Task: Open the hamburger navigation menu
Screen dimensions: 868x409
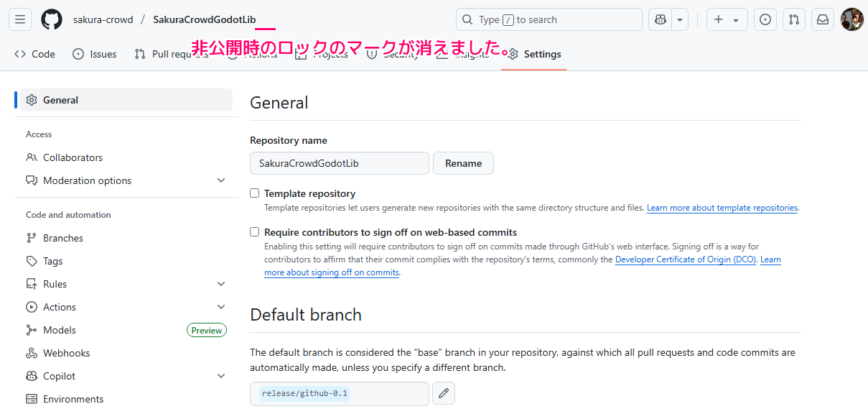Action: pos(20,19)
